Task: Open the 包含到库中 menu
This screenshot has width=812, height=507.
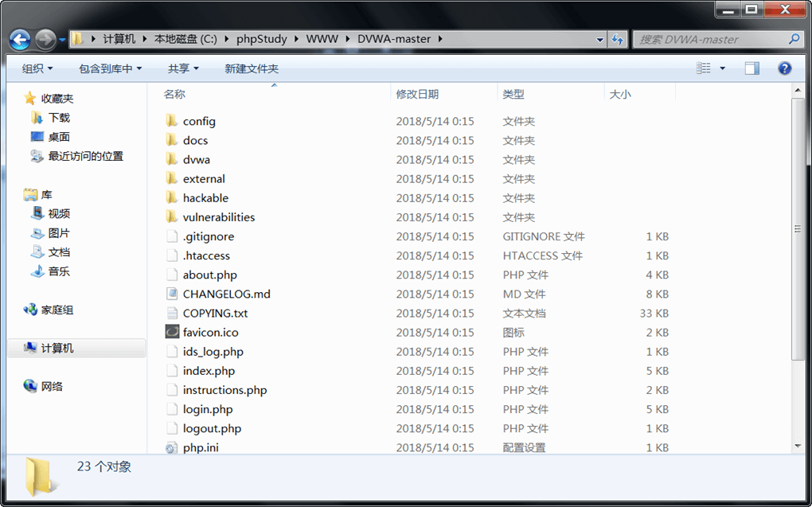Action: pyautogui.click(x=111, y=68)
